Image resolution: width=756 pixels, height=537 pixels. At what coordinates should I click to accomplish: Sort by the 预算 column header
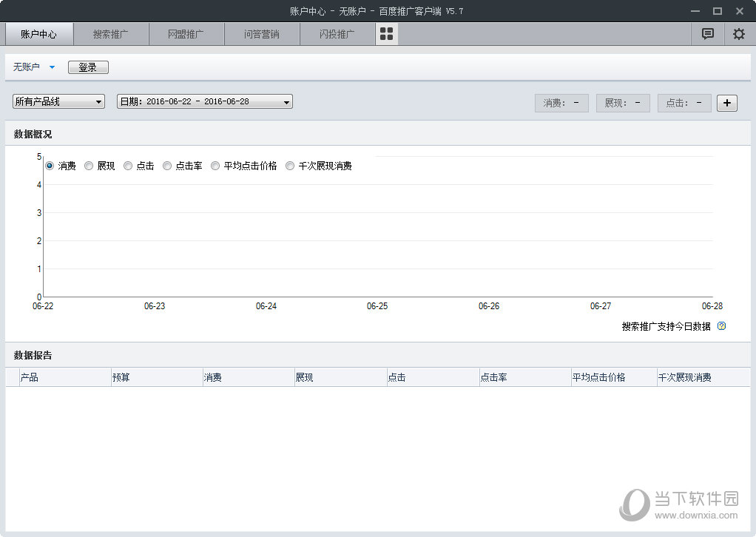point(156,377)
